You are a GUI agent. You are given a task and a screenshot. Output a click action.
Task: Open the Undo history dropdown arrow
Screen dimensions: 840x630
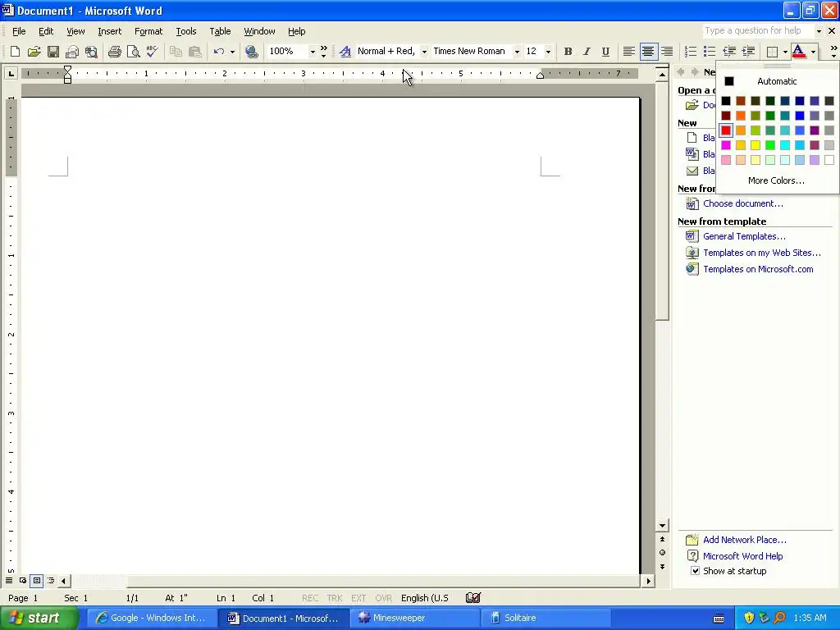(x=232, y=52)
